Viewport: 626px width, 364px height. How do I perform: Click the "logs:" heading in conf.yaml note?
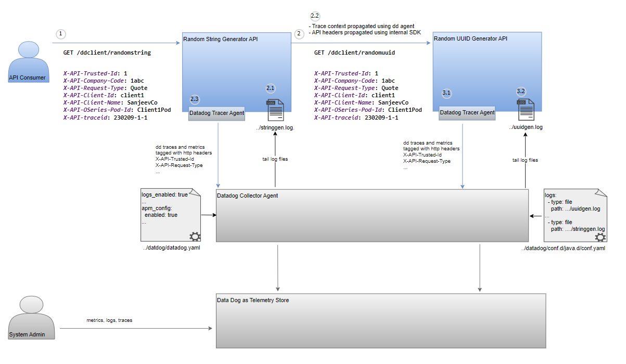pyautogui.click(x=552, y=195)
